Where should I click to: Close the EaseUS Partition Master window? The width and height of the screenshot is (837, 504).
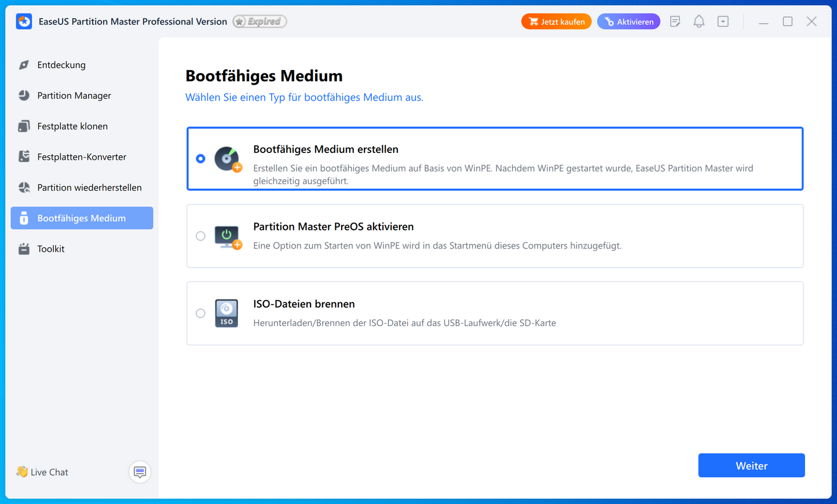point(812,21)
